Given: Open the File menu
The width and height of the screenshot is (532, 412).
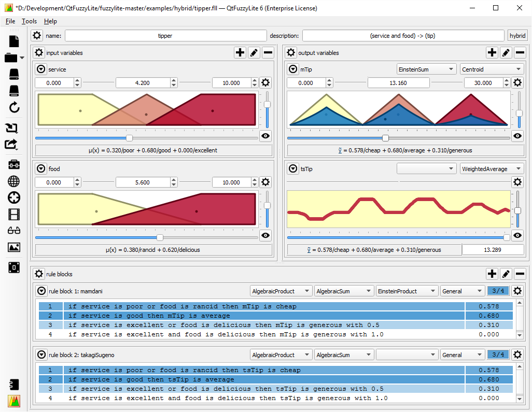Looking at the screenshot, I should pyautogui.click(x=10, y=21).
